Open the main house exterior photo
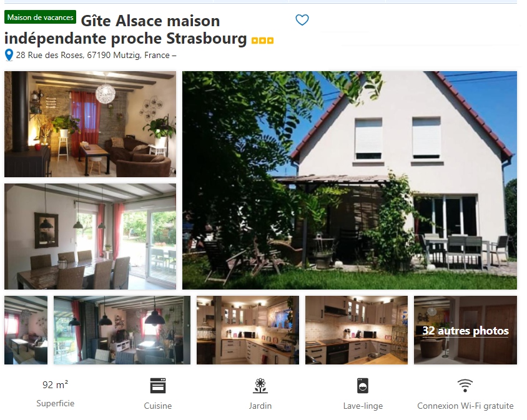The image size is (527, 420). tap(350, 180)
